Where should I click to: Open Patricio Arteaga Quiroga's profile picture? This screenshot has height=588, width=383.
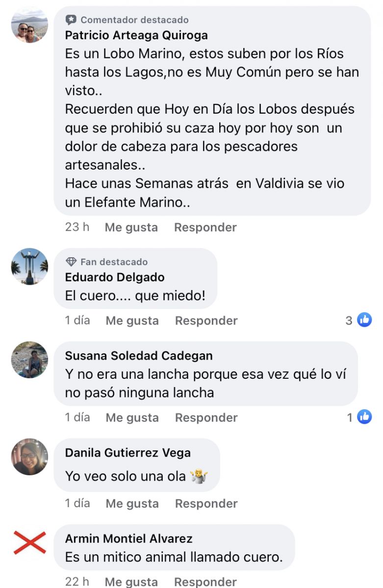click(x=30, y=25)
